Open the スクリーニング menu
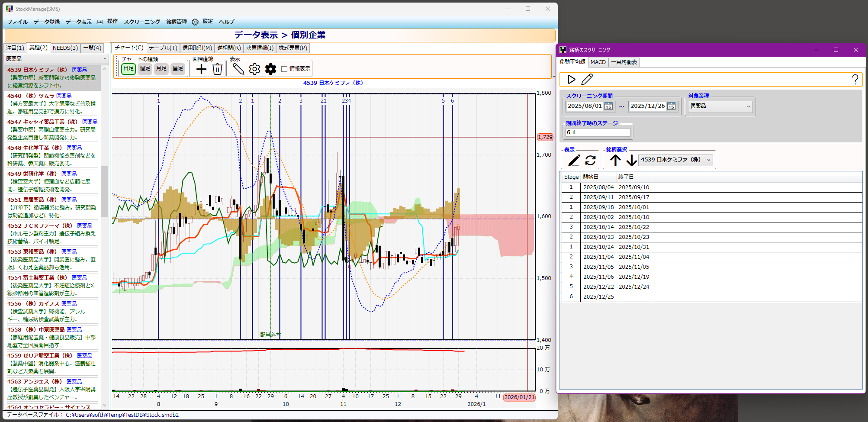 pos(141,22)
